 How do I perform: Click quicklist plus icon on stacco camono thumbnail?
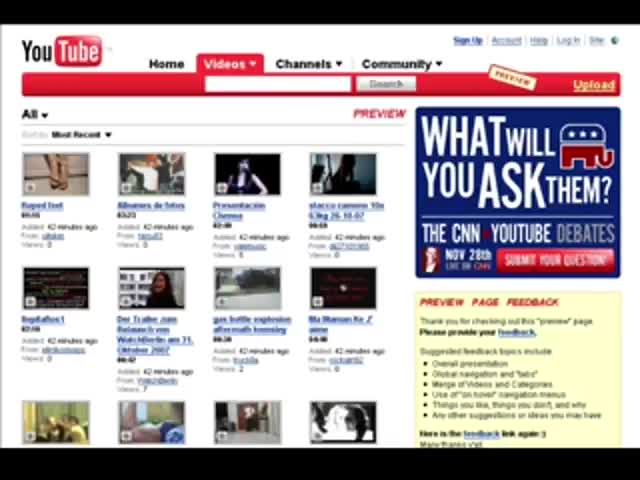tap(318, 187)
